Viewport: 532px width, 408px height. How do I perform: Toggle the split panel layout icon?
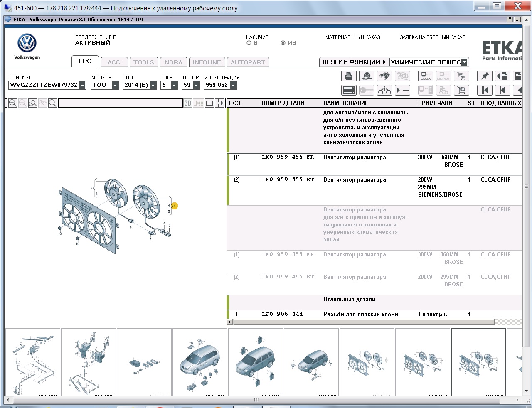point(209,103)
